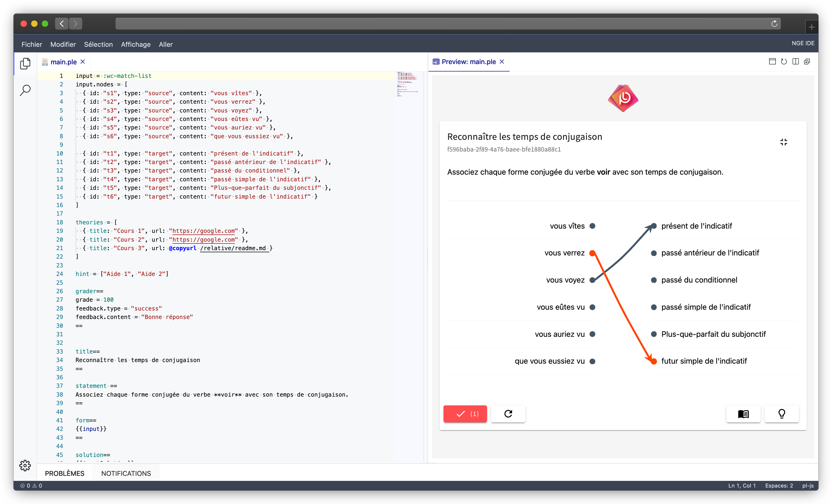Select the "vous vîtes" source dot
This screenshot has height=504, width=832.
(x=592, y=226)
